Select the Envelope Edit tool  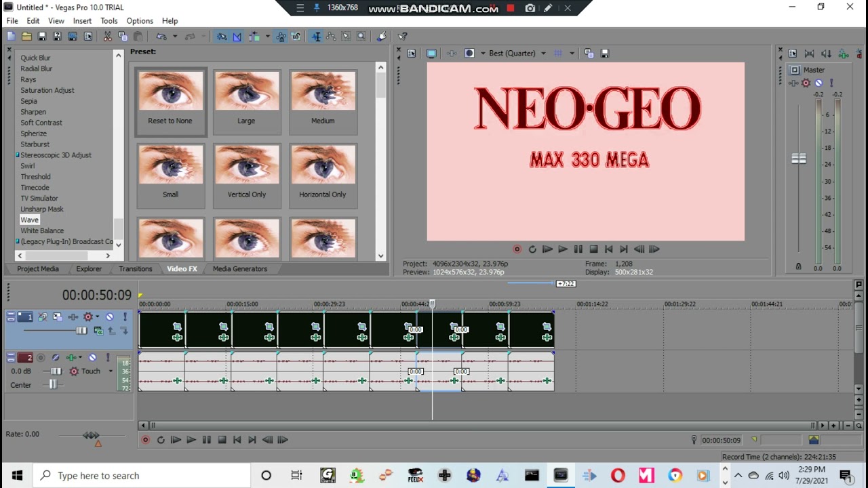[x=331, y=37]
